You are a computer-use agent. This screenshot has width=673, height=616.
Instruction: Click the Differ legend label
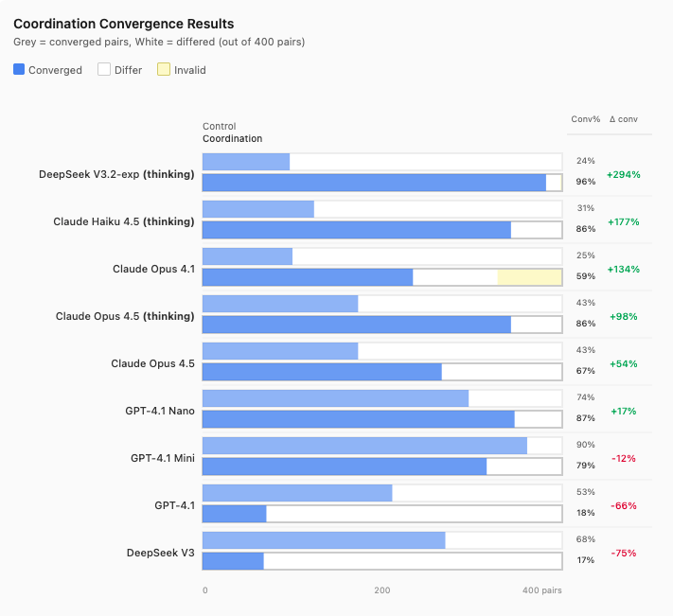pyautogui.click(x=128, y=70)
